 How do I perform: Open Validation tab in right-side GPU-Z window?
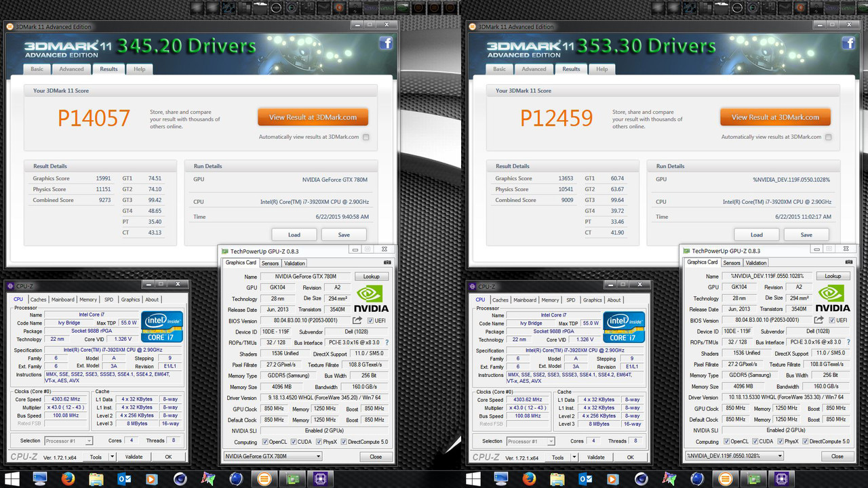756,262
